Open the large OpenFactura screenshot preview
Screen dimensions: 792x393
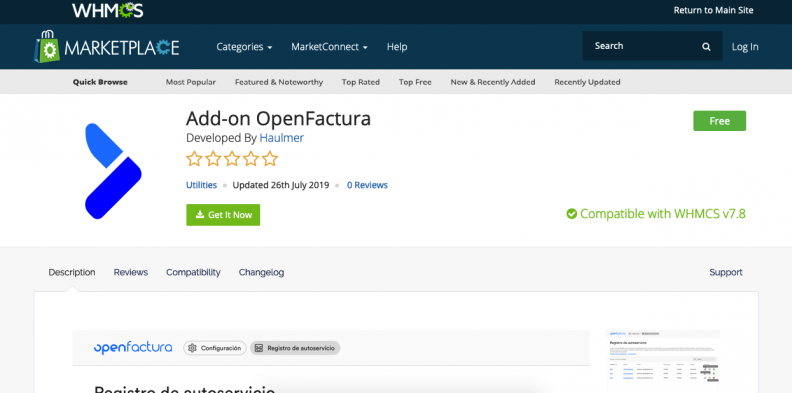(331, 361)
